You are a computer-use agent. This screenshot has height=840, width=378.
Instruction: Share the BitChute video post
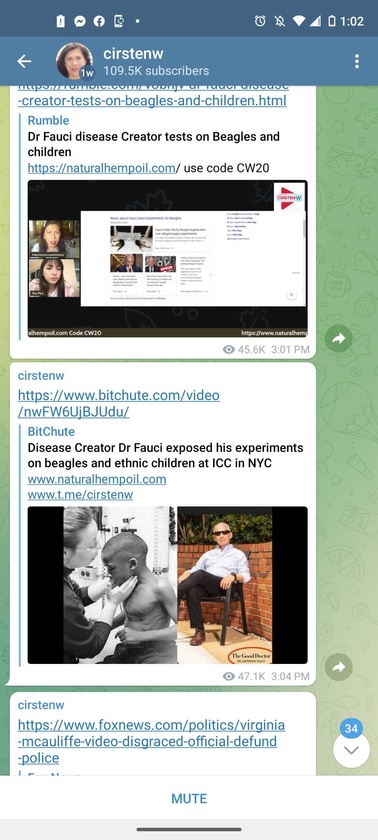pyautogui.click(x=338, y=667)
